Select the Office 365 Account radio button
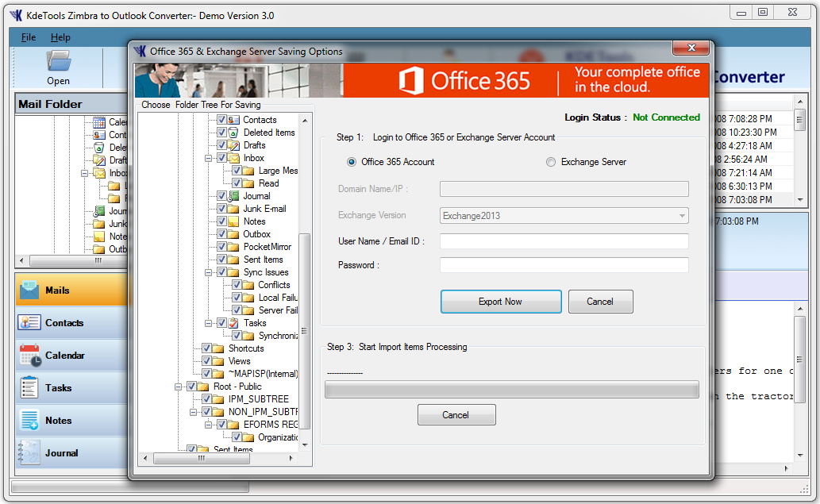 [x=352, y=162]
